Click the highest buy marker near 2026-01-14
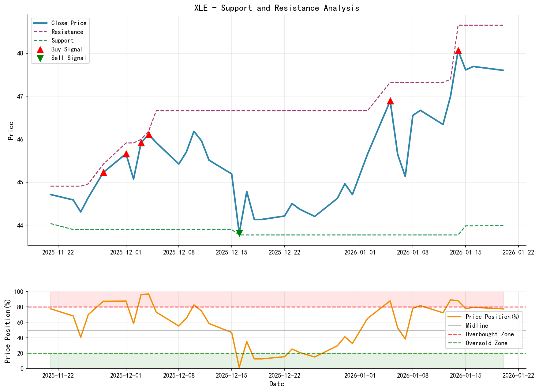This screenshot has height=392, width=539. (459, 51)
